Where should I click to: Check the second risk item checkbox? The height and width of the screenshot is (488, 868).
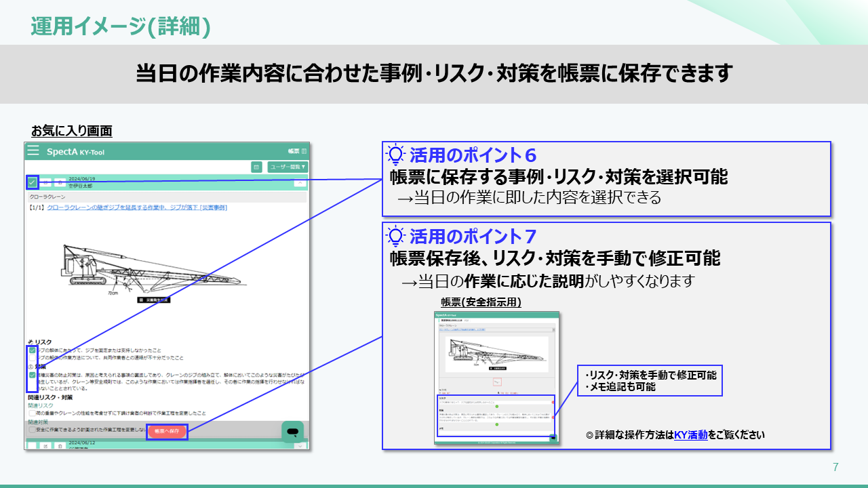point(32,358)
